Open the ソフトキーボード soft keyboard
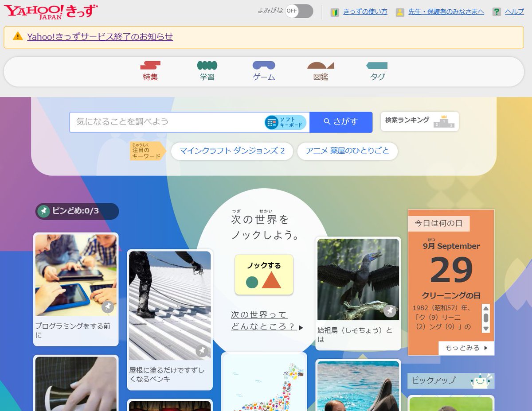This screenshot has width=532, height=411. tap(286, 122)
